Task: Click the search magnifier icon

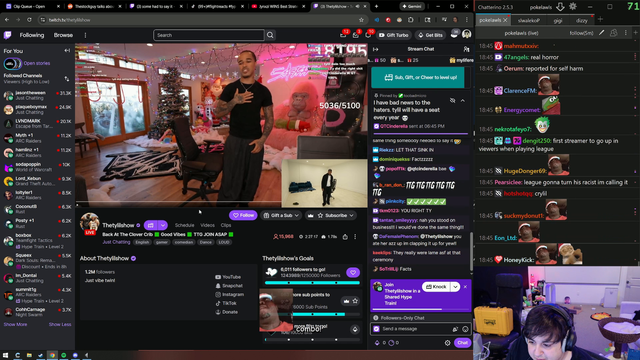Action: (270, 35)
